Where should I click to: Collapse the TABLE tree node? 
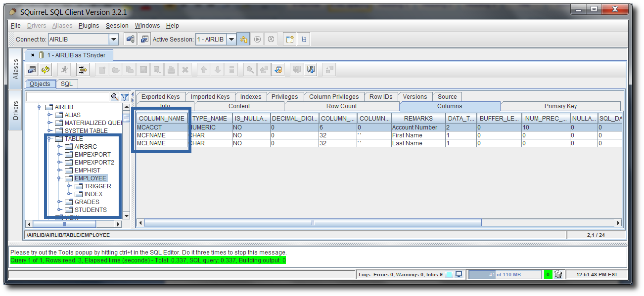point(49,139)
